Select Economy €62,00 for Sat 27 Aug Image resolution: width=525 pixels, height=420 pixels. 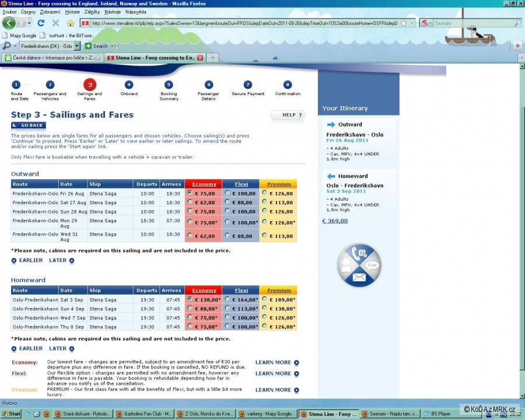[x=190, y=202]
